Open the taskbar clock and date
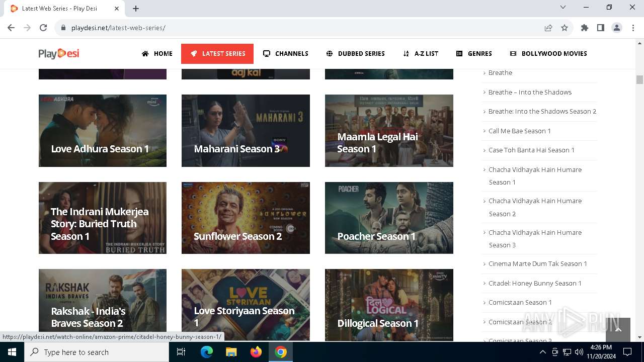The image size is (644, 362). pos(601,352)
